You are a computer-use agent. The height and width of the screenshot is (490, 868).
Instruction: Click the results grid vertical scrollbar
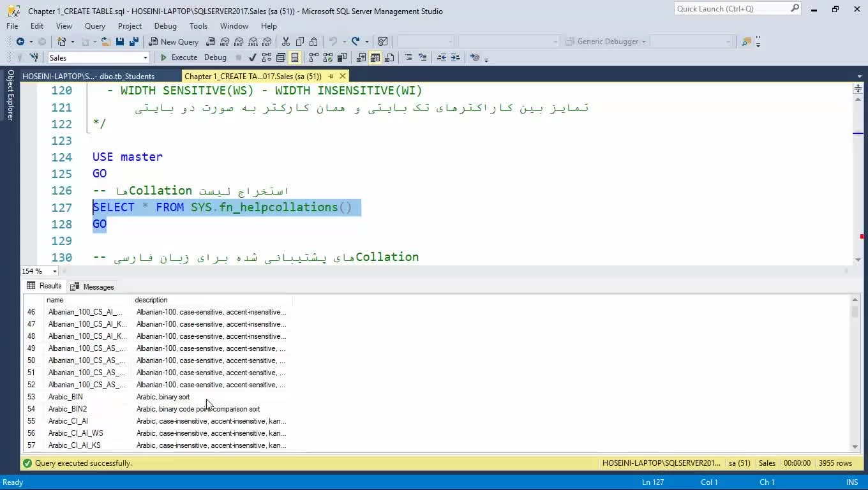coord(855,373)
